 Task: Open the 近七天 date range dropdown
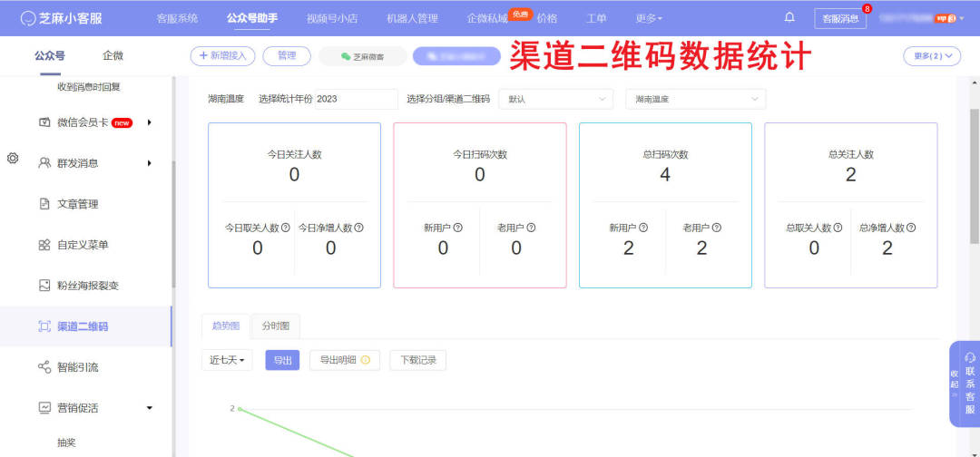pos(227,360)
